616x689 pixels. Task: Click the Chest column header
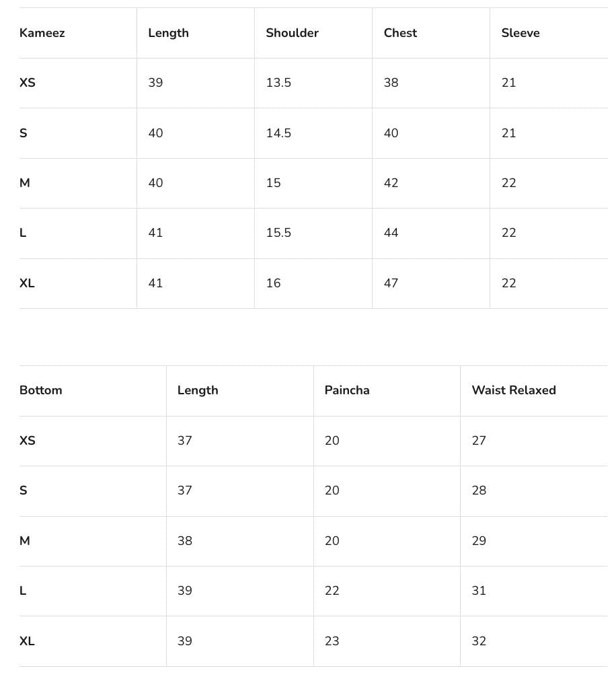coord(400,33)
